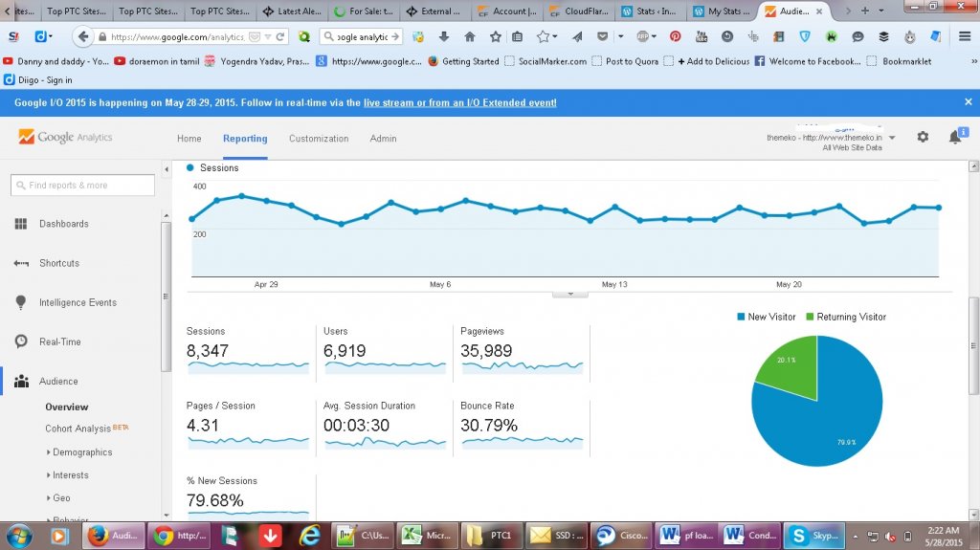This screenshot has height=550, width=980.
Task: Open Skype from the taskbar
Action: pyautogui.click(x=815, y=536)
